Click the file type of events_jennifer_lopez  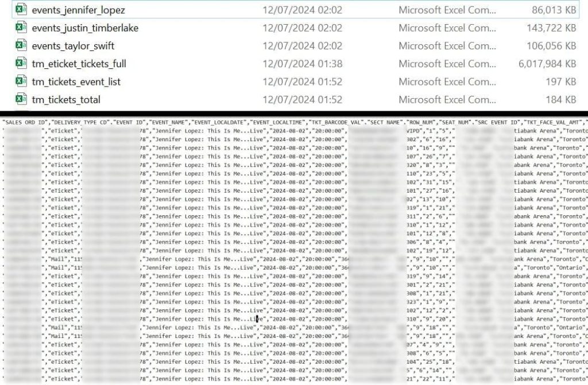(x=447, y=10)
